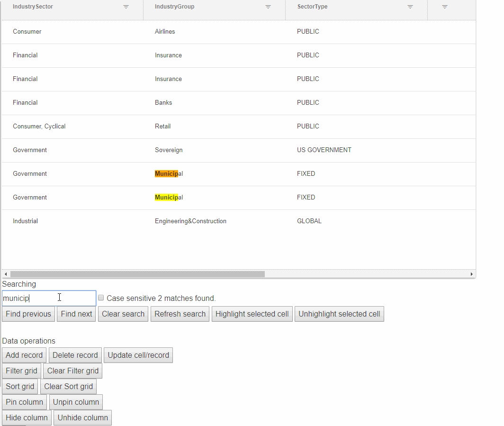Viewport: 504px width, 426px height.
Task: Sort by the SectorType column header
Action: tap(313, 7)
